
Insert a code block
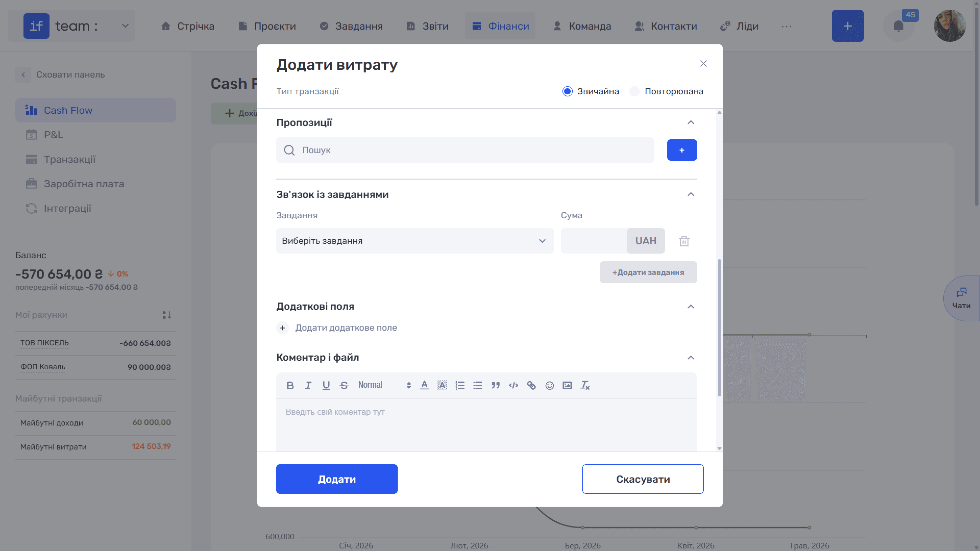click(x=513, y=385)
